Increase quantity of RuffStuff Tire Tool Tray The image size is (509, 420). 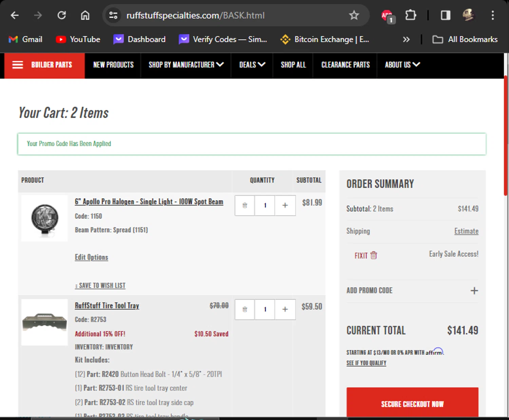[x=285, y=309]
